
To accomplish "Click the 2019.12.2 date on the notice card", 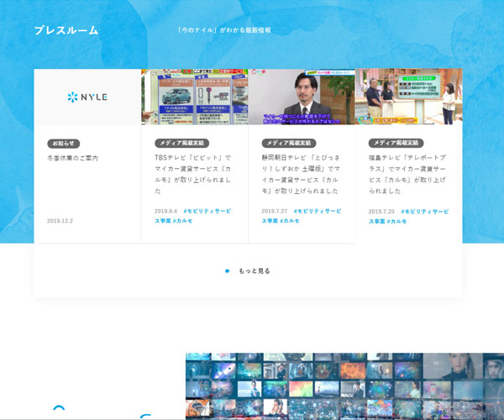I will click(60, 221).
